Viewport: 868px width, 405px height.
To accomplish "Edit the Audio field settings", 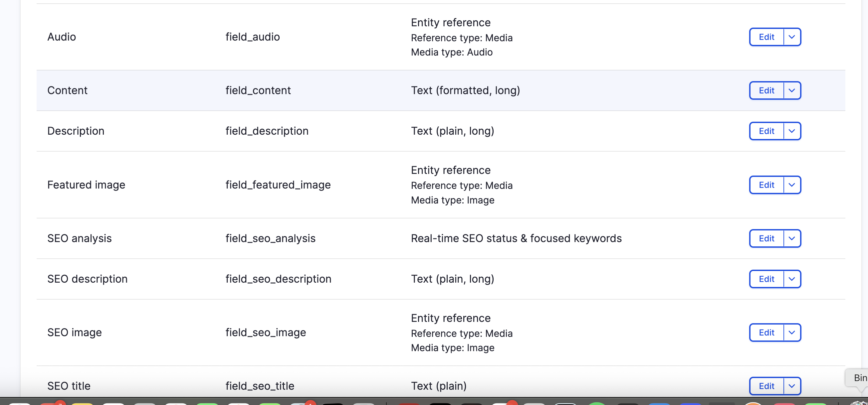I will (766, 37).
